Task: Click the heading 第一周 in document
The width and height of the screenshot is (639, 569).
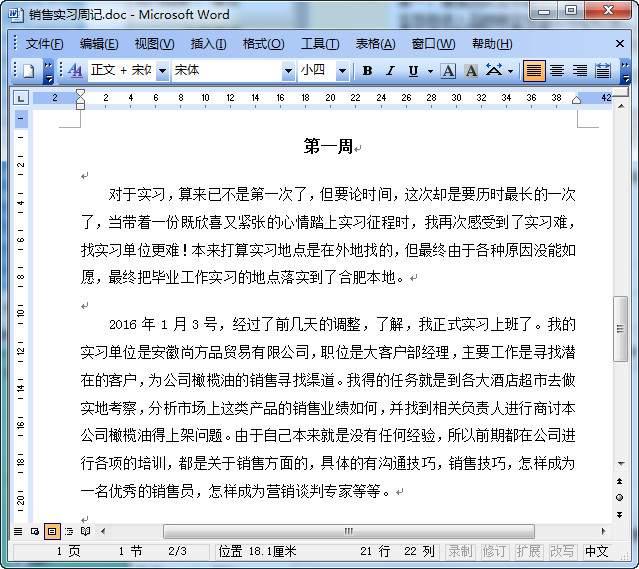Action: coord(328,146)
